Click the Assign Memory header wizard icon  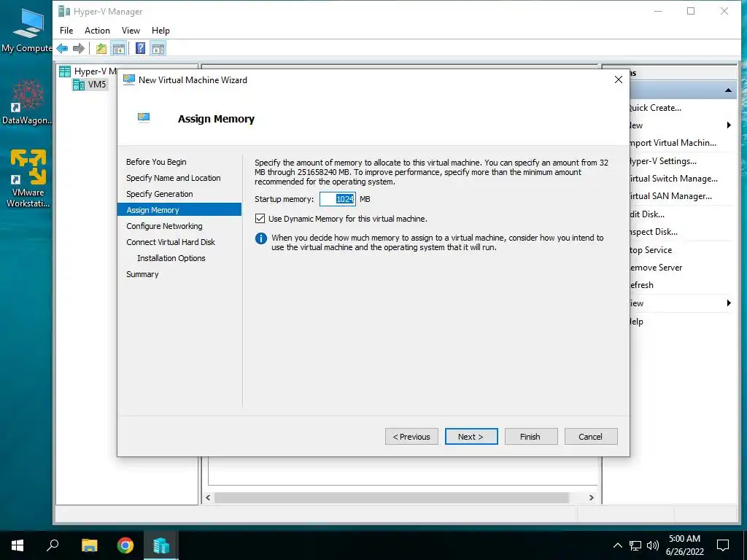pos(144,117)
